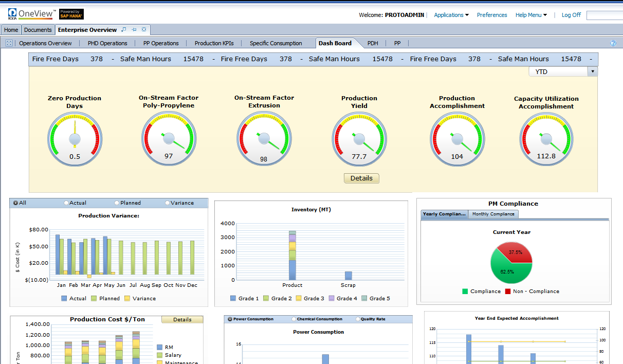Select the Power Consumption radio button

[x=229, y=319]
